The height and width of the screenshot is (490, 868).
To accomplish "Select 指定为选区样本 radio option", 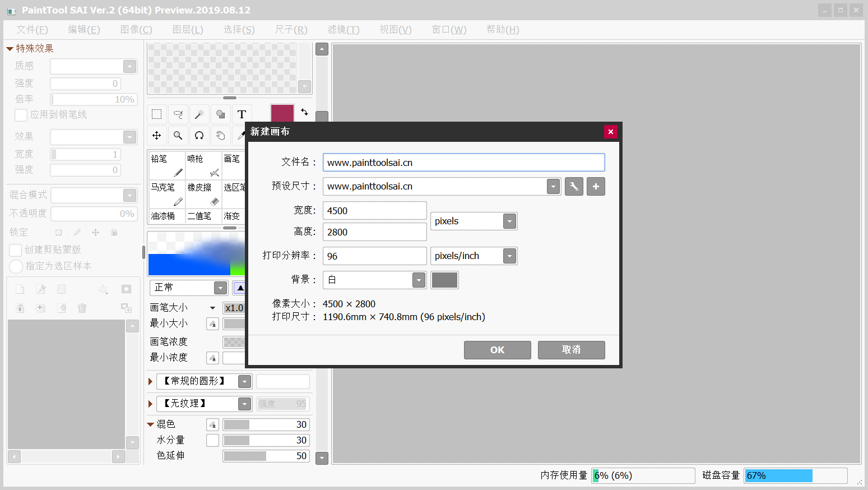I will tap(16, 266).
